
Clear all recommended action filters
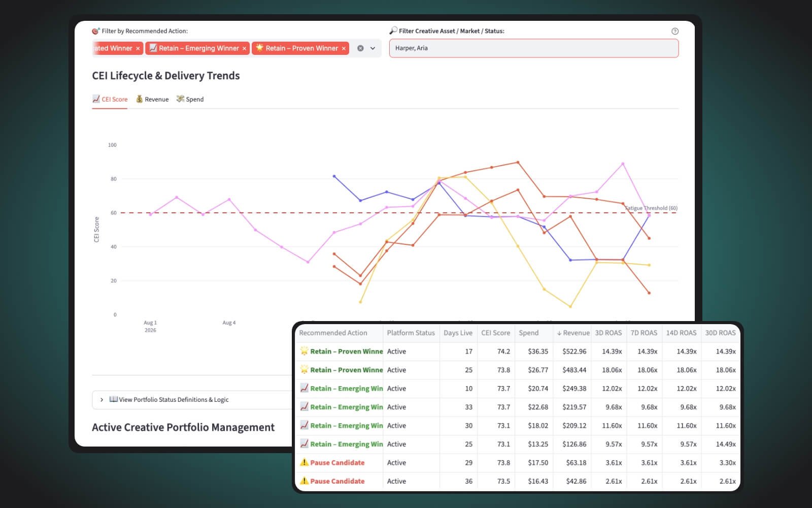point(360,48)
